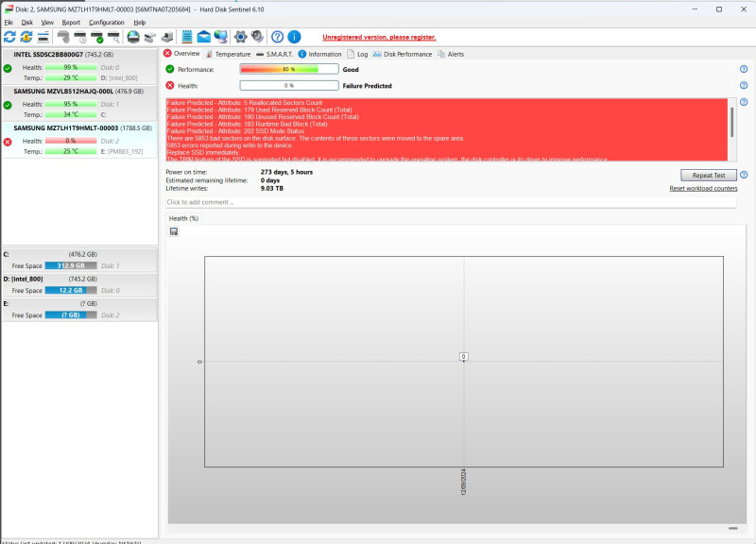The image size is (756, 544).
Task: Select the SAMSUNG MZVLB512HAJQ-000L disk entry
Action: 79,103
